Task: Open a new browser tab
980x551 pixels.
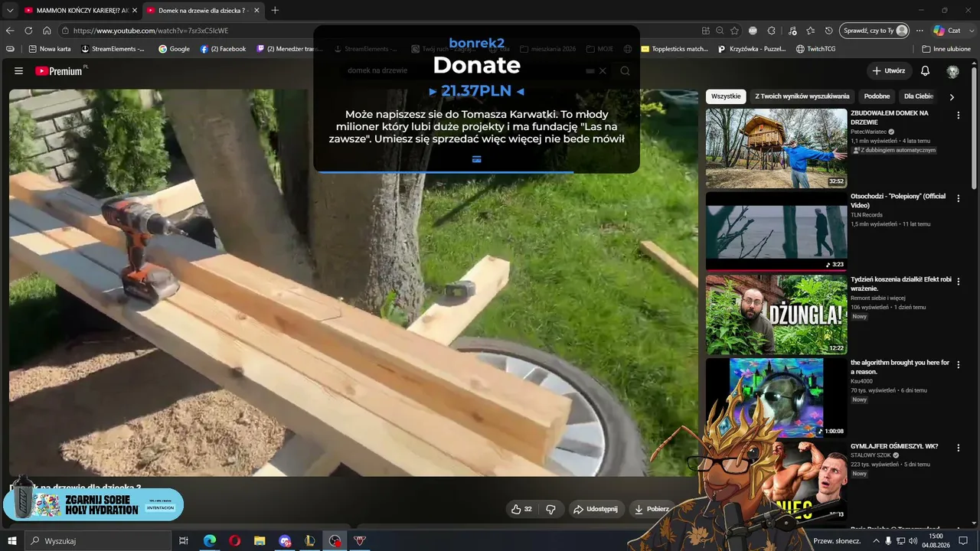Action: coord(275,10)
